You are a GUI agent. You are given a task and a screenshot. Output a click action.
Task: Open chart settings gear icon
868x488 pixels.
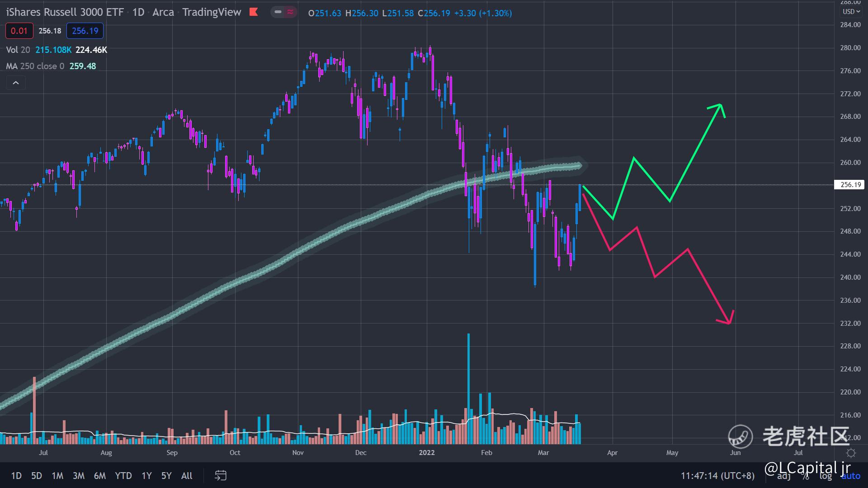[851, 453]
